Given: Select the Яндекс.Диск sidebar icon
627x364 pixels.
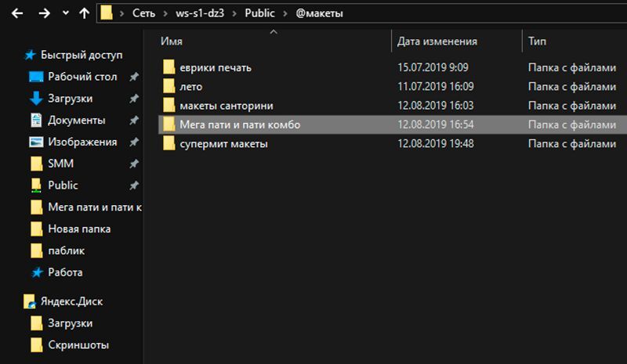Looking at the screenshot, I should point(30,301).
